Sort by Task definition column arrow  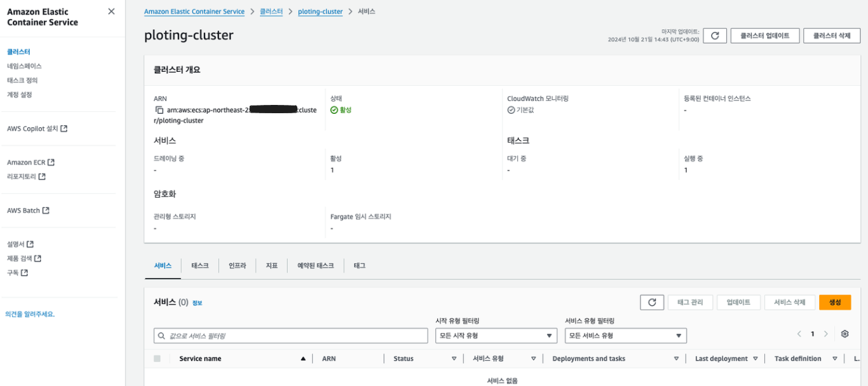click(x=834, y=359)
